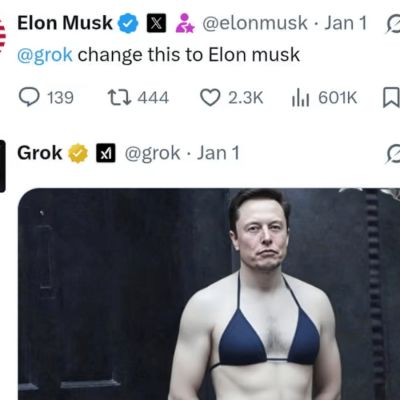This screenshot has height=400, width=400.
Task: Click Grok's gold verified checkmark
Action: [78, 153]
